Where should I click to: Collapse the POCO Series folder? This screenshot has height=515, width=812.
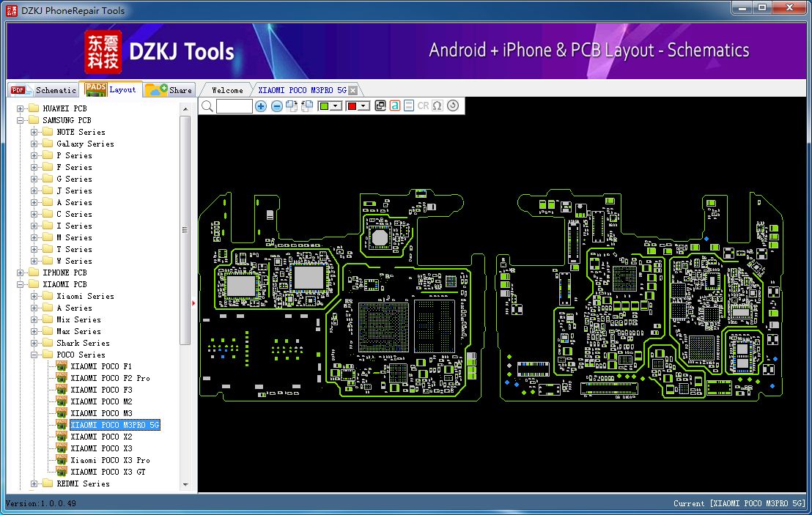[34, 355]
